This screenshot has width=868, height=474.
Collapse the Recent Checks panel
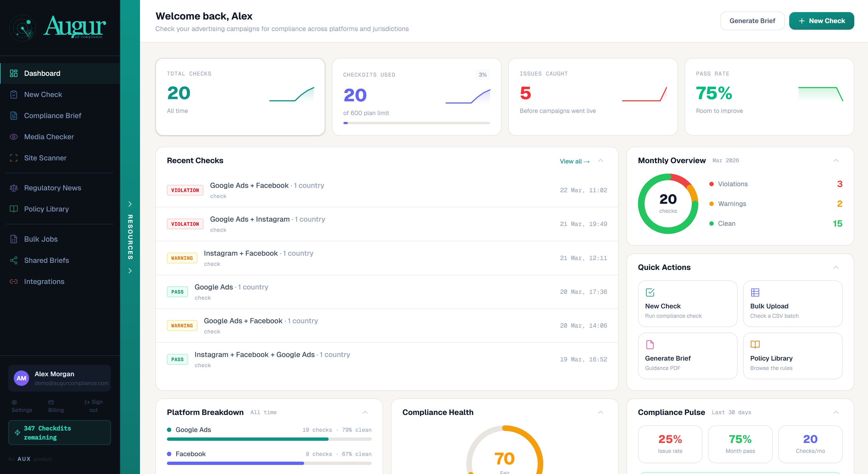point(600,160)
